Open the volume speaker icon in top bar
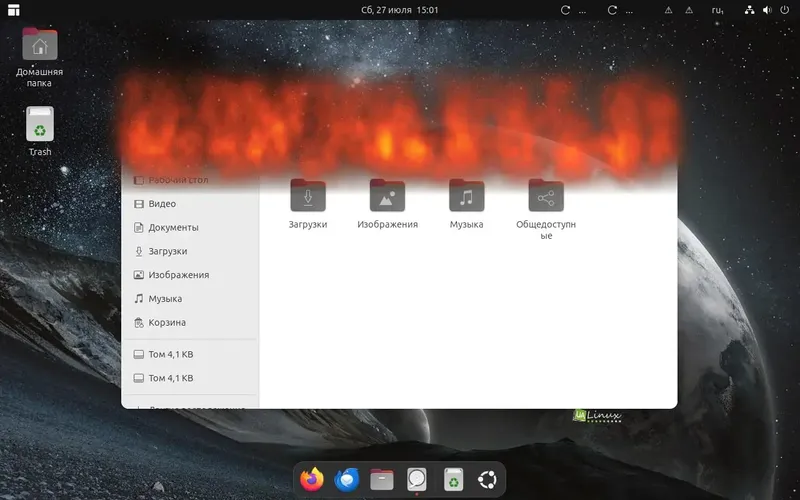800x500 pixels. point(767,10)
